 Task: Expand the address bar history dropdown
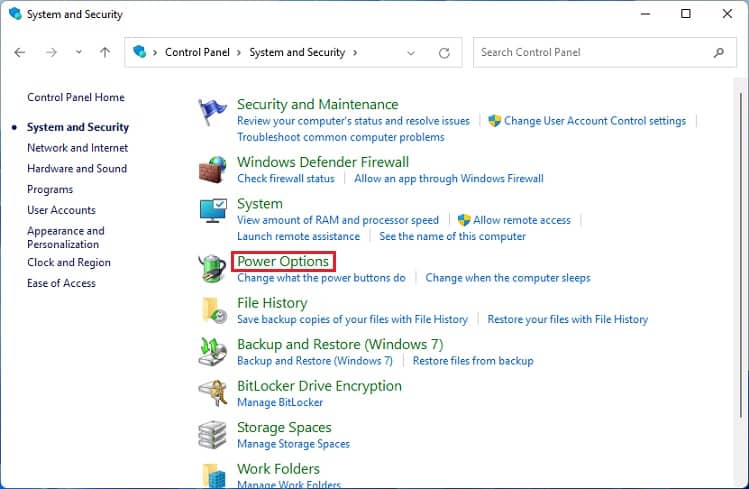pyautogui.click(x=411, y=53)
